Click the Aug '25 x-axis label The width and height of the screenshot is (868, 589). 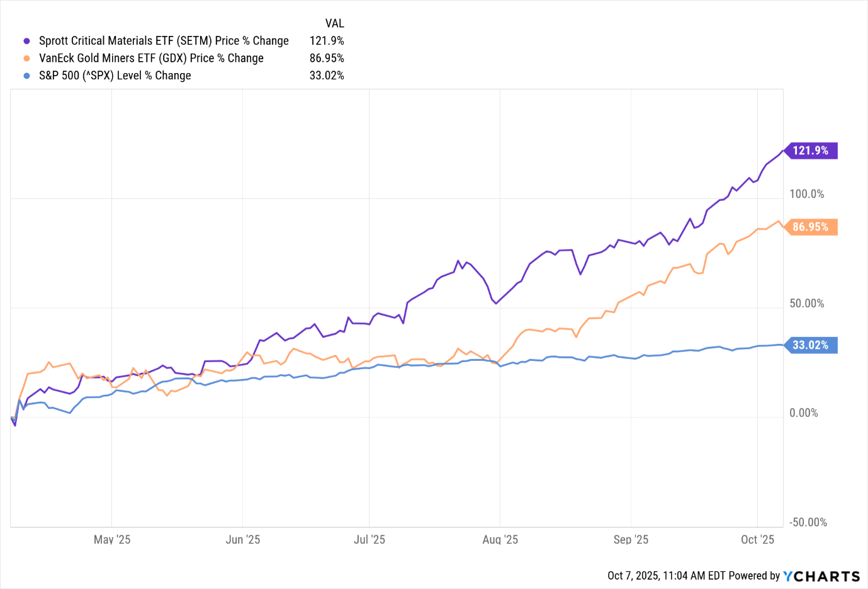pyautogui.click(x=500, y=540)
